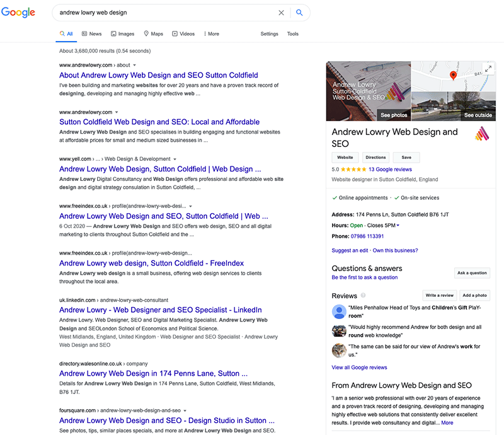Open the Foursquare Design Studio in Sutton result
This screenshot has height=435, width=504.
[167, 420]
